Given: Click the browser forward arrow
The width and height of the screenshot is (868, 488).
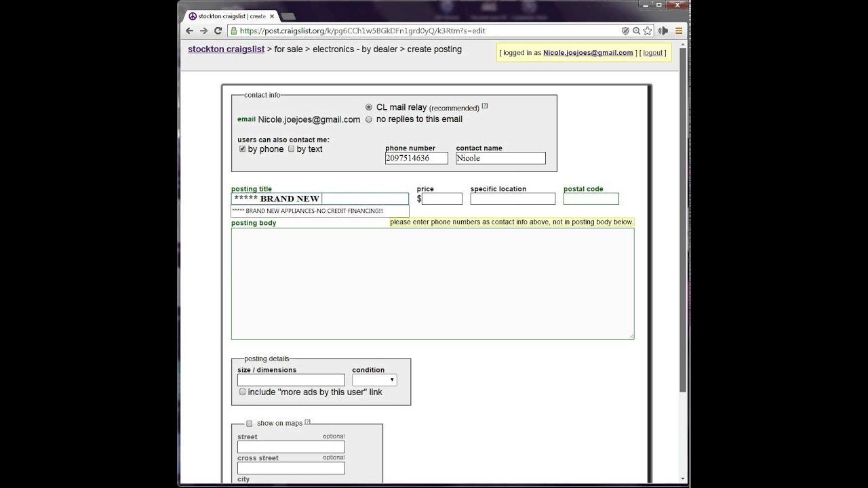Looking at the screenshot, I should pyautogui.click(x=203, y=30).
